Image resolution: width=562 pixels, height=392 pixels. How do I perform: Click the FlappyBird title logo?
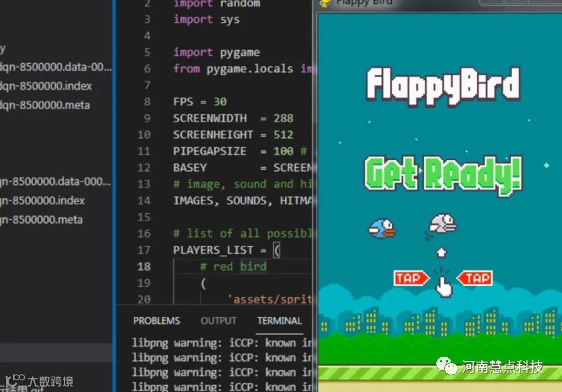444,86
